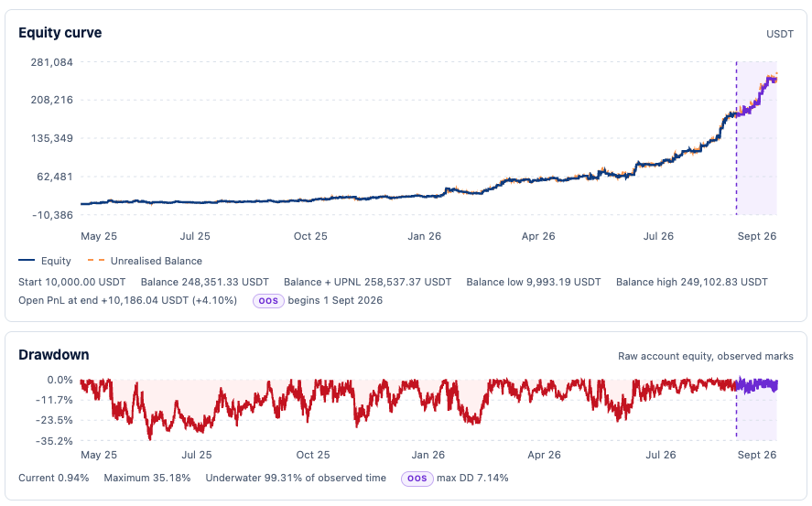Viewport: 812px width, 506px height.
Task: Select the Drawdown heading
Action: (54, 355)
